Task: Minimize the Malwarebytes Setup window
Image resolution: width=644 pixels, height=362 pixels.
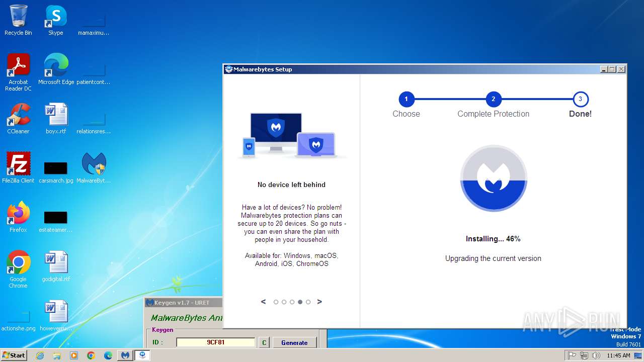Action: [x=604, y=69]
